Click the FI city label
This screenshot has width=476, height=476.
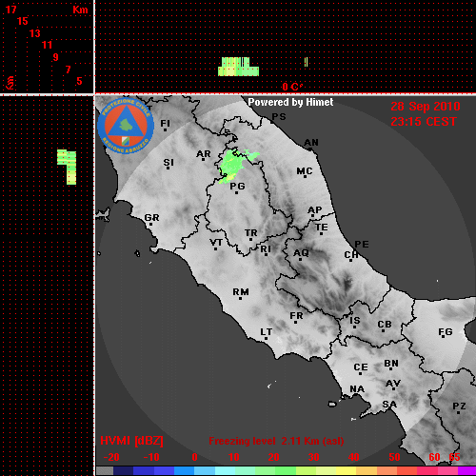(x=165, y=123)
